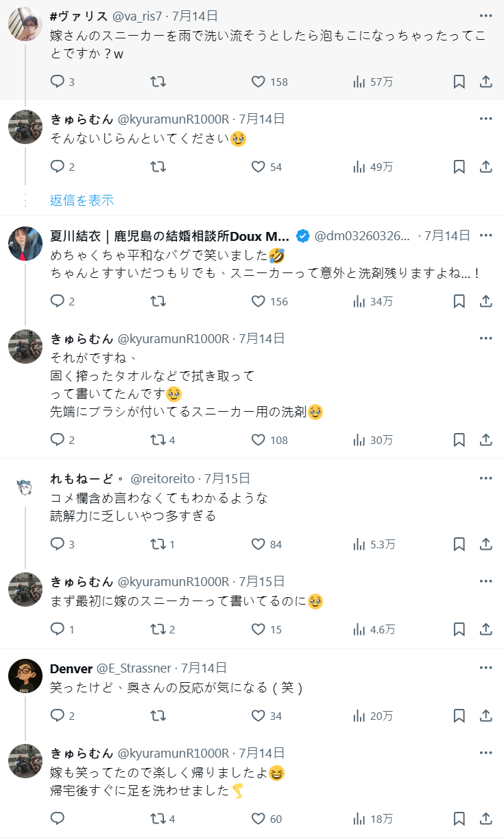
Task: Open @reitoreito profile handle
Action: (x=163, y=478)
